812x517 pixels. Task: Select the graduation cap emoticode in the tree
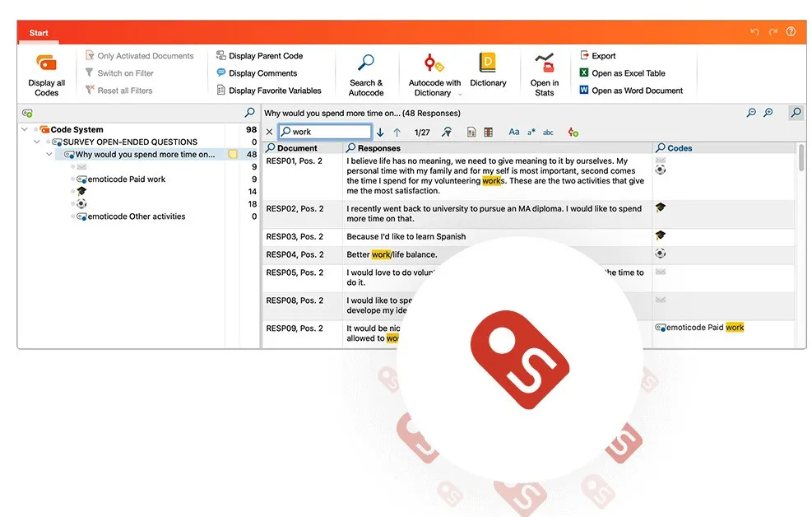tap(81, 191)
